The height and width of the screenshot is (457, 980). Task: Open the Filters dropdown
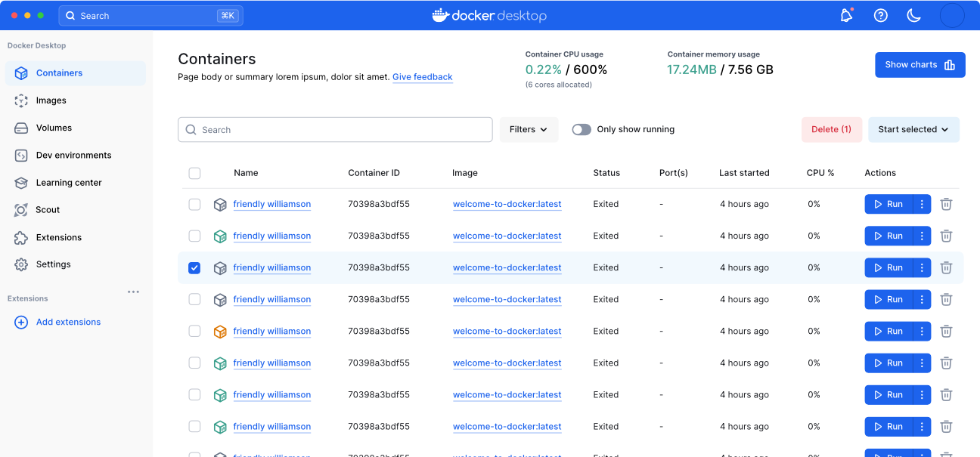pyautogui.click(x=529, y=130)
